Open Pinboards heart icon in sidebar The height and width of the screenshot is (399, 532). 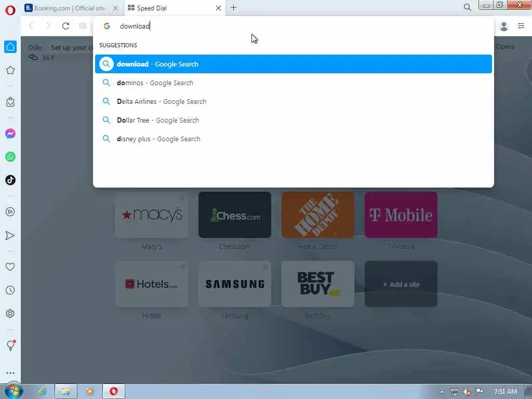10,267
